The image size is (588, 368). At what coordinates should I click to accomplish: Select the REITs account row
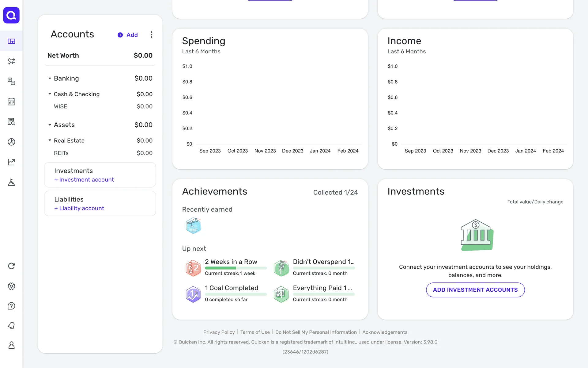61,153
